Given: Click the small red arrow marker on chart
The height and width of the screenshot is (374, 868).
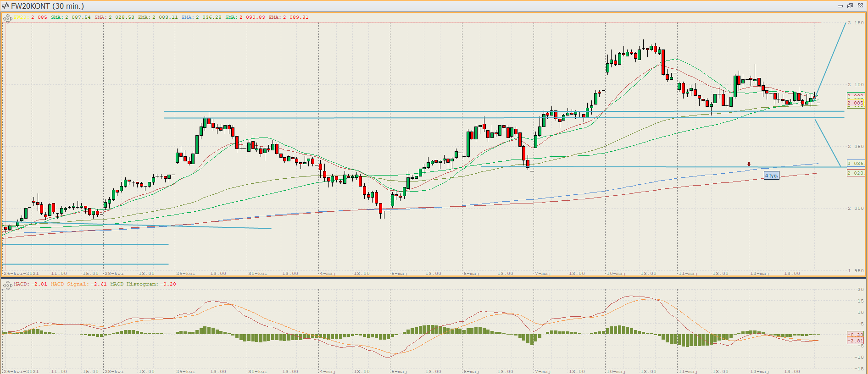Looking at the screenshot, I should click(x=749, y=164).
